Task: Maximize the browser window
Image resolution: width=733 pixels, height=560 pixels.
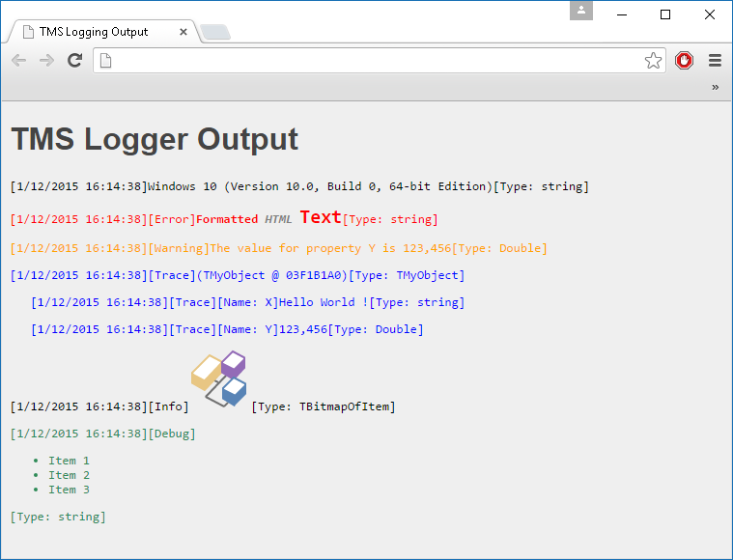Action: click(664, 14)
